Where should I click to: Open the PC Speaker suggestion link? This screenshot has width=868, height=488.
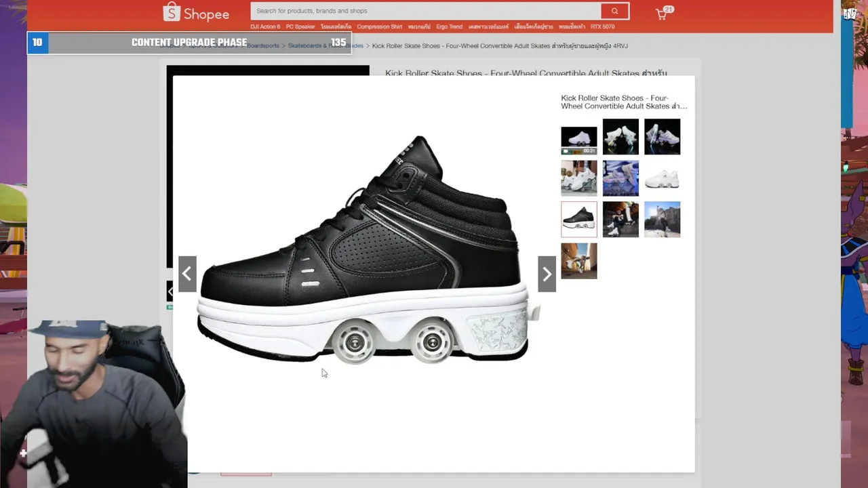tap(300, 27)
